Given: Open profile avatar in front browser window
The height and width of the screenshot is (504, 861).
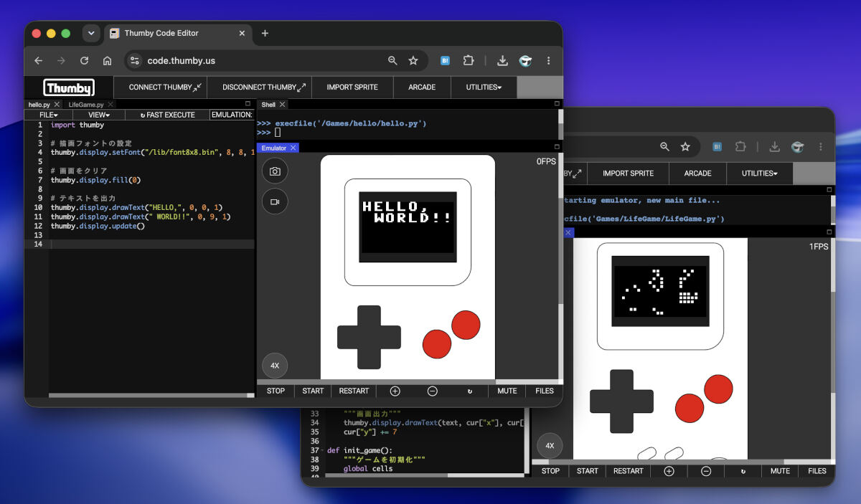Looking at the screenshot, I should 525,61.
